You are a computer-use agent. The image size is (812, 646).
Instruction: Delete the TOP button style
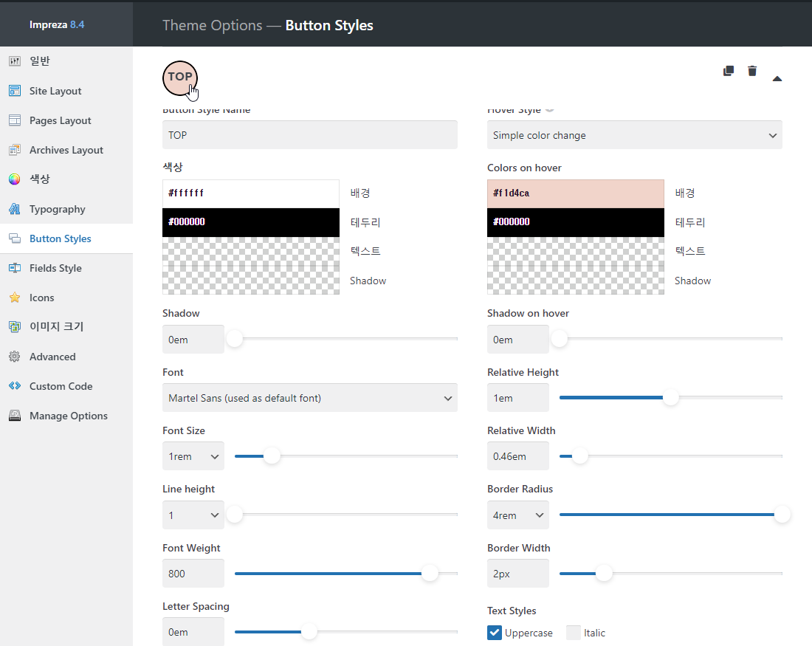(x=752, y=71)
